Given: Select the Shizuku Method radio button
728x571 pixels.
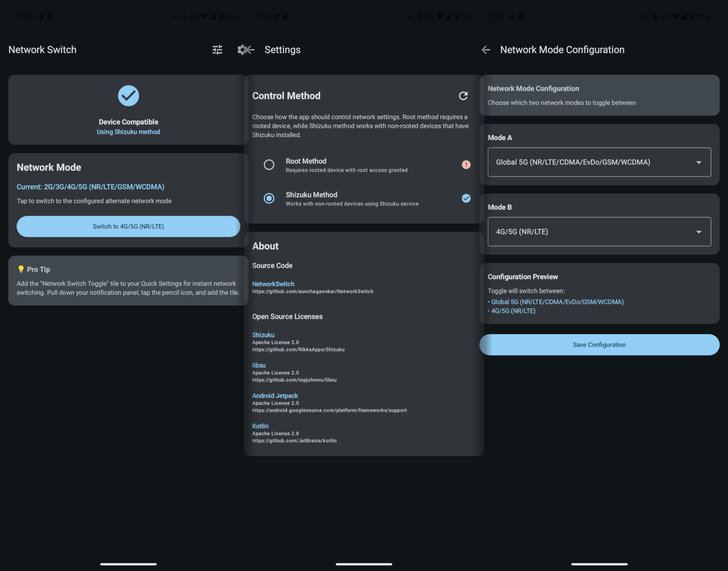Looking at the screenshot, I should [x=269, y=198].
